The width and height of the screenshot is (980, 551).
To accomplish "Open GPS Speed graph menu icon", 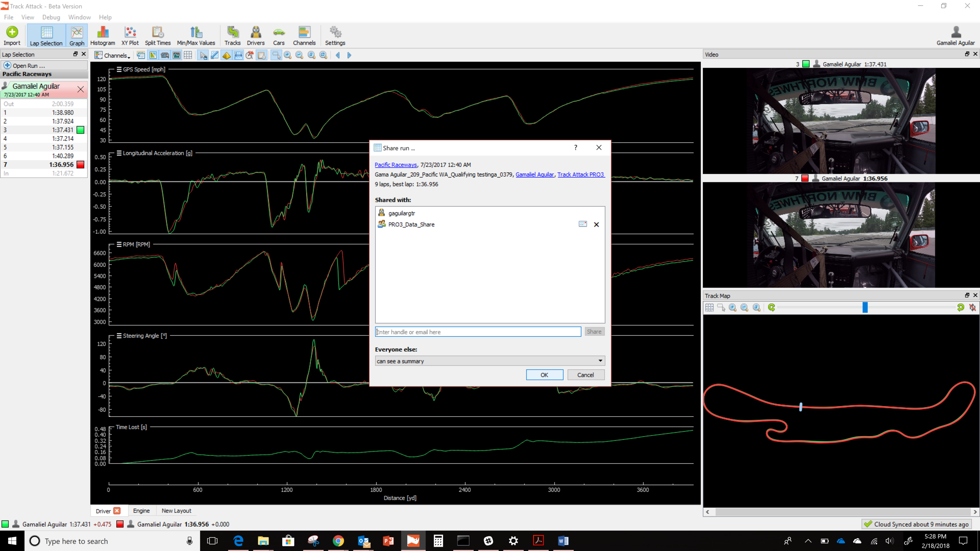I will coord(119,69).
